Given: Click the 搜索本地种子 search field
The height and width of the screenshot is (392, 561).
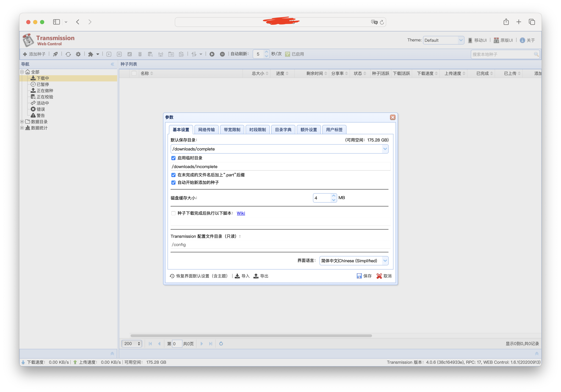Looking at the screenshot, I should tap(502, 54).
